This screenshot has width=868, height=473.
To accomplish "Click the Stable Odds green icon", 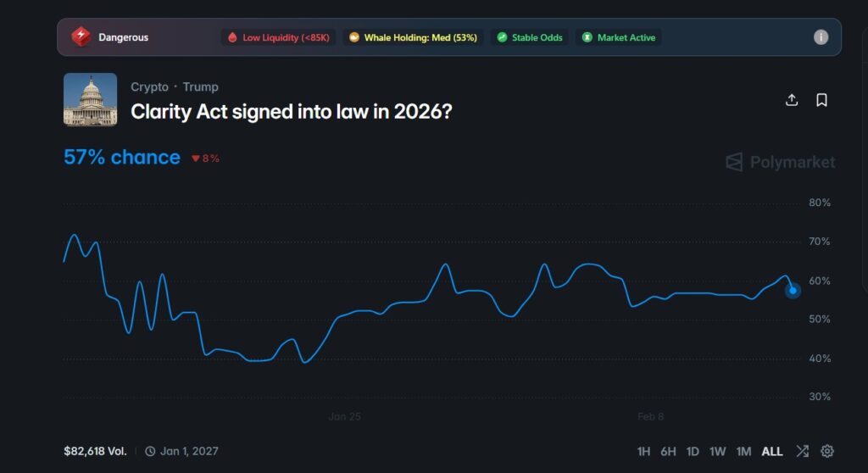I will click(502, 37).
